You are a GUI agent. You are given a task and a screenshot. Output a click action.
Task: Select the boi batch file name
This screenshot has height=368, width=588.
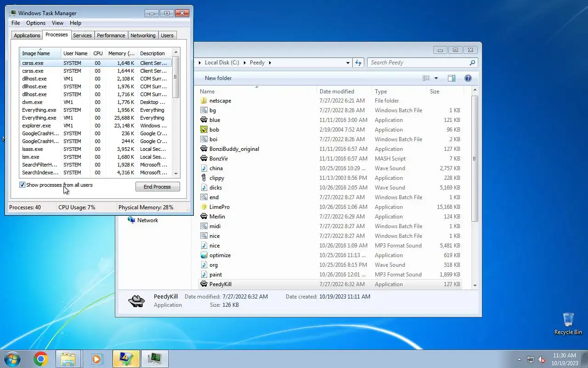213,139
